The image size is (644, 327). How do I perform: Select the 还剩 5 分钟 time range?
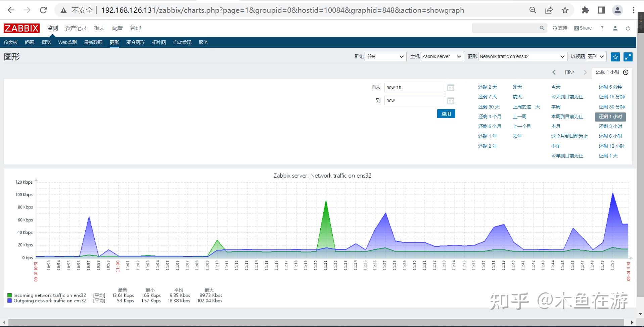click(610, 87)
